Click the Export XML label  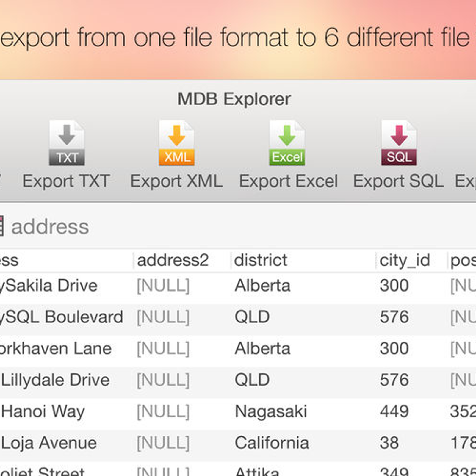click(x=177, y=181)
